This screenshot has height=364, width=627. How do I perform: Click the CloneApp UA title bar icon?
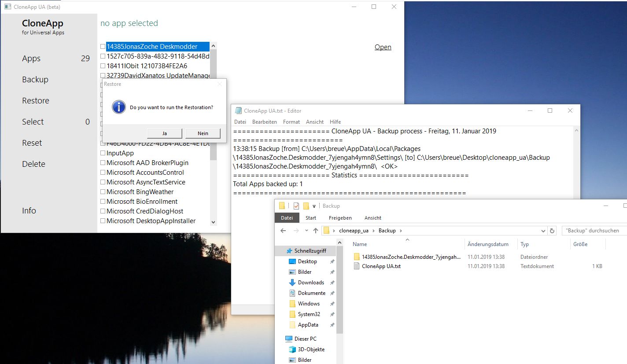pos(7,7)
